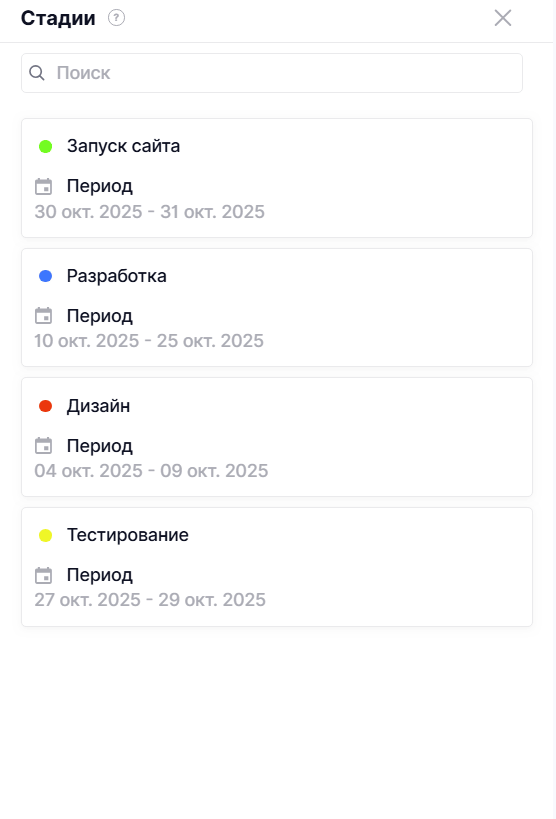The height and width of the screenshot is (819, 556).
Task: Select the Тестирование stage title
Action: (x=128, y=535)
